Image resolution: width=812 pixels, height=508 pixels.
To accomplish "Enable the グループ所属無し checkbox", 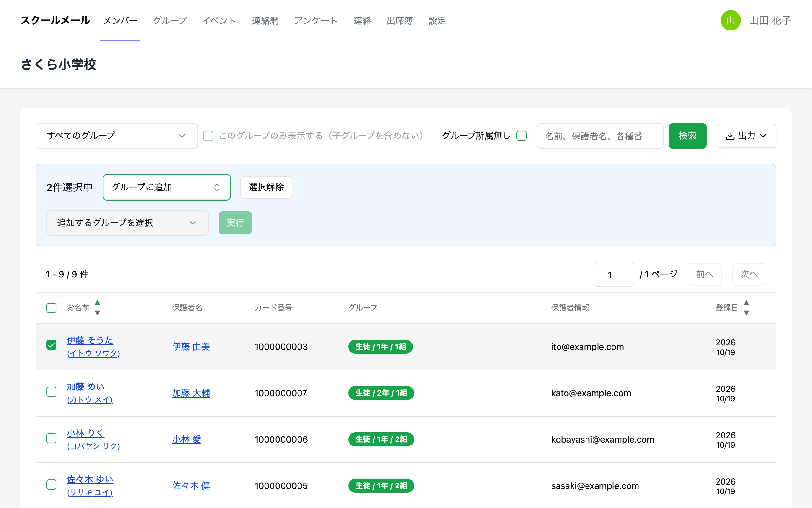I will (x=521, y=136).
